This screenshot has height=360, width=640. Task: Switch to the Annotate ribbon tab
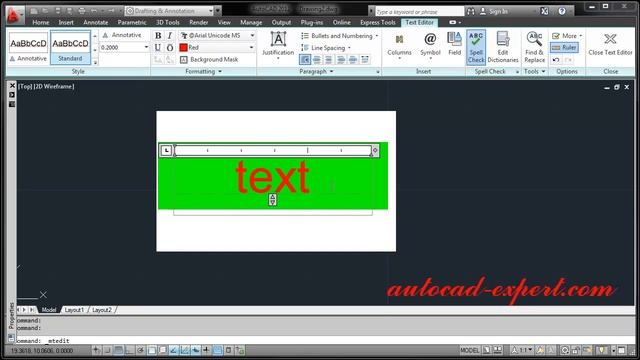(x=96, y=22)
